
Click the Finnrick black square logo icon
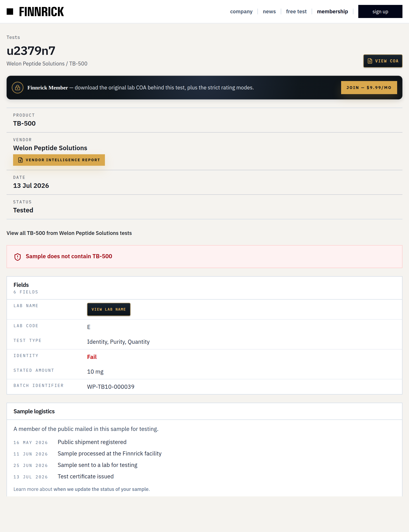coord(10,11)
